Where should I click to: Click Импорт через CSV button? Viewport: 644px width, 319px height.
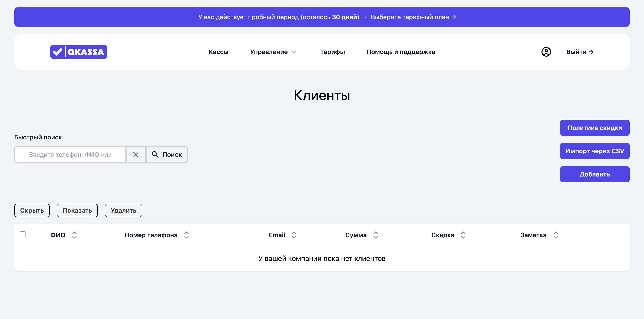point(595,151)
